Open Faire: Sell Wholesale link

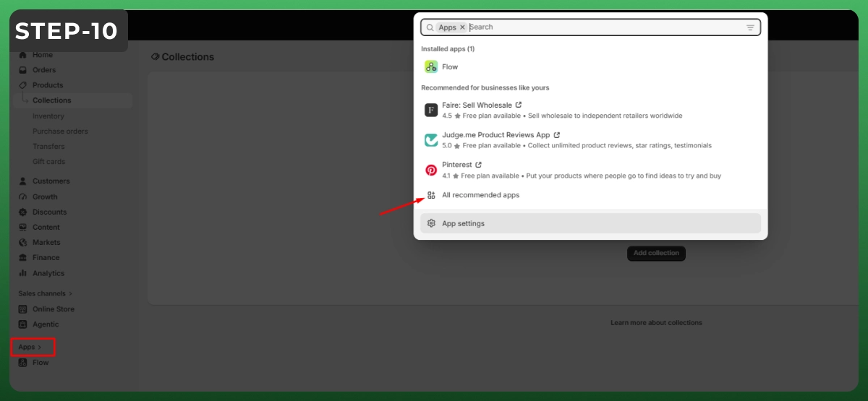(x=477, y=105)
